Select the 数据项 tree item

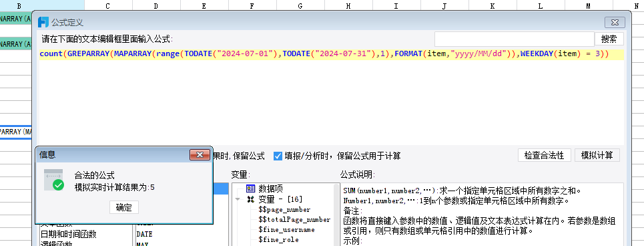(270, 189)
